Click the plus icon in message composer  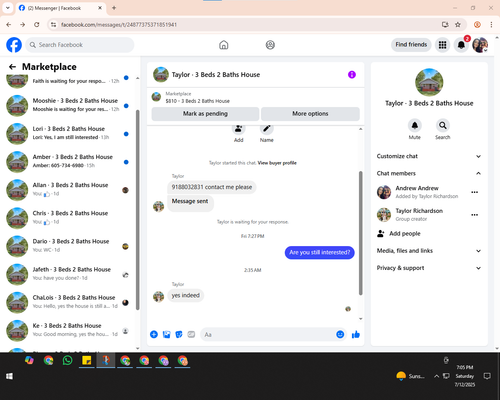pos(154,334)
